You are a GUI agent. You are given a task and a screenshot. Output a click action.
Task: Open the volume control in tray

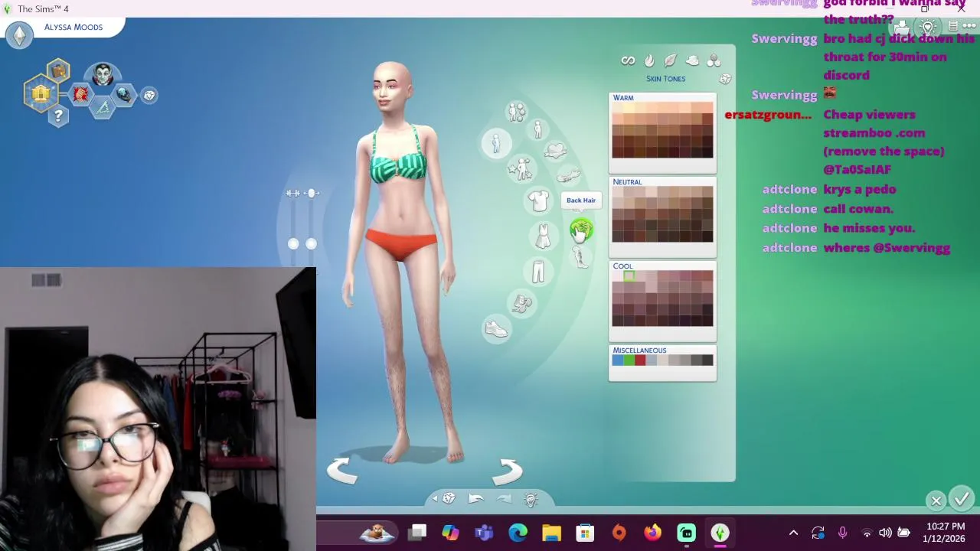[885, 533]
